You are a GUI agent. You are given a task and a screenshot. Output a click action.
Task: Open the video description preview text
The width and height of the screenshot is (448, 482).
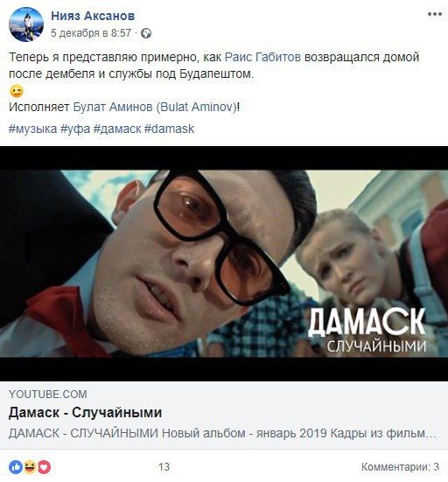(x=222, y=433)
